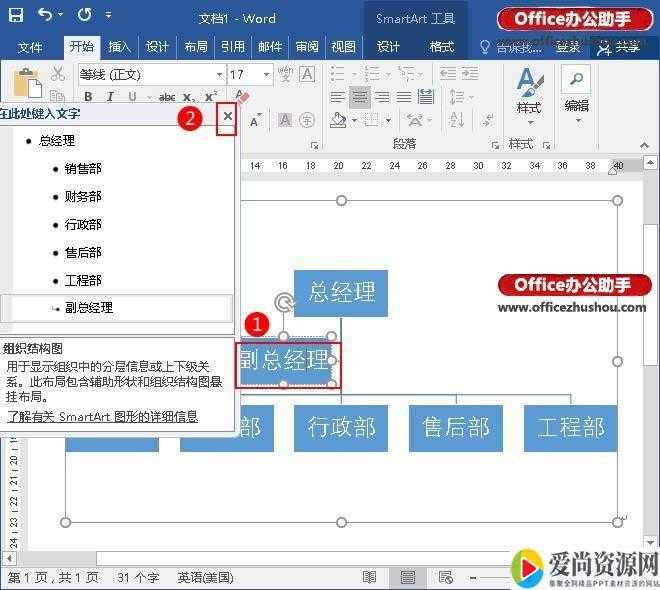Open the 插入 ribbon tab
Screen dimensions: 660x590
pos(119,47)
